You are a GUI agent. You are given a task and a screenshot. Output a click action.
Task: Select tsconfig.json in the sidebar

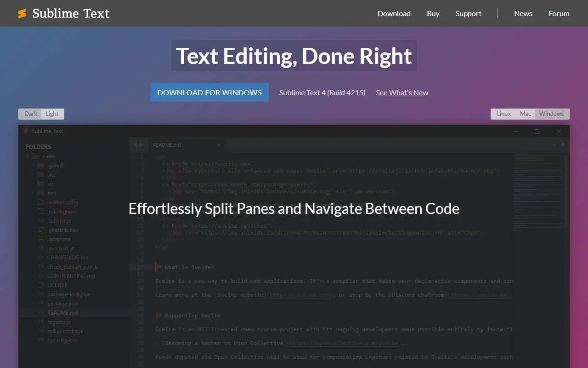[62, 340]
